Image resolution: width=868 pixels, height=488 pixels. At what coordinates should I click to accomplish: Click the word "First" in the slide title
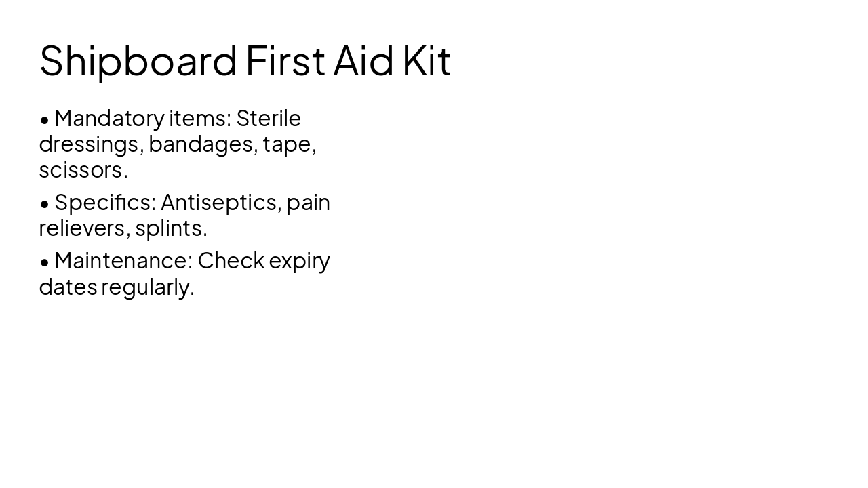(x=285, y=61)
